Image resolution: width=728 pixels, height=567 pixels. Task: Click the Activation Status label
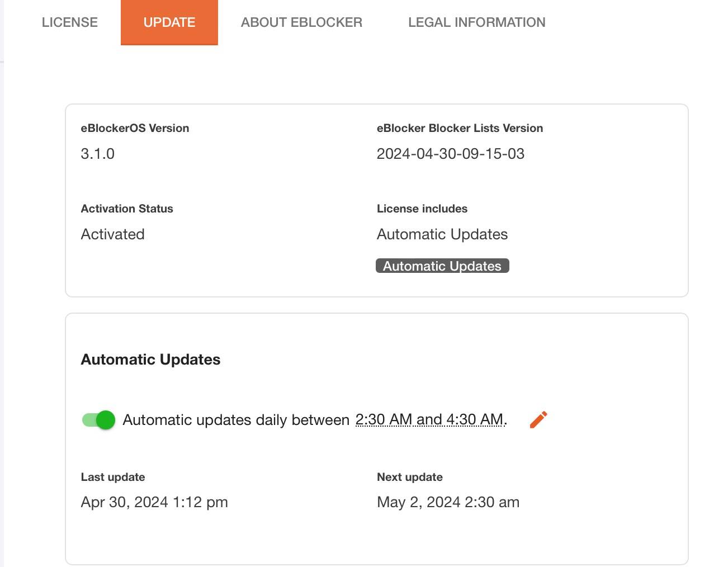coord(127,209)
